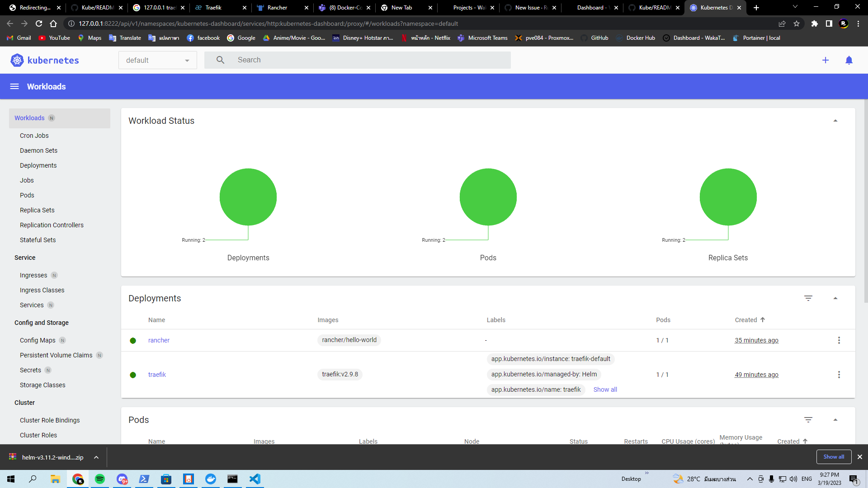
Task: Bookmark this page with the star icon
Action: click(797, 23)
